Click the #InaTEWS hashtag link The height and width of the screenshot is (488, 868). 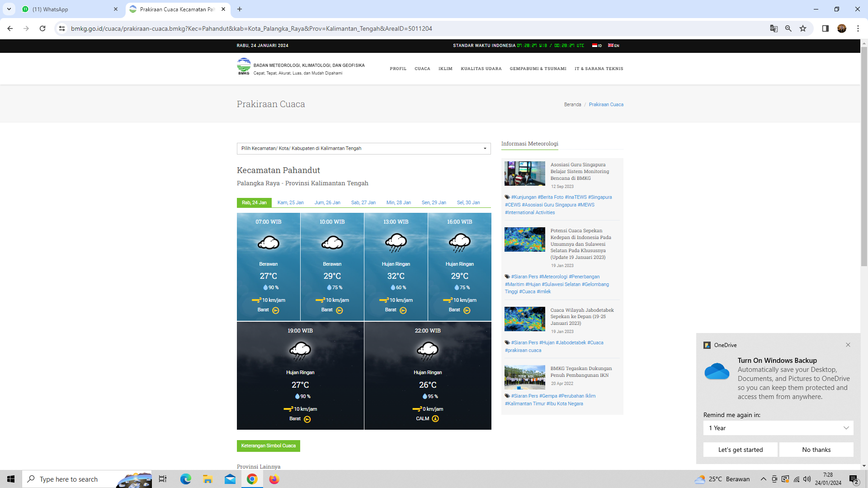576,197
